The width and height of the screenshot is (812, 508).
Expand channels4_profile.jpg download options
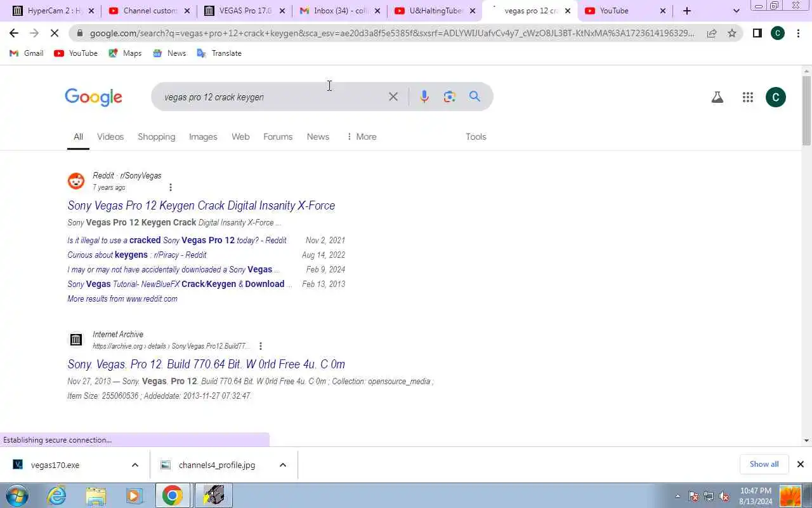282,465
